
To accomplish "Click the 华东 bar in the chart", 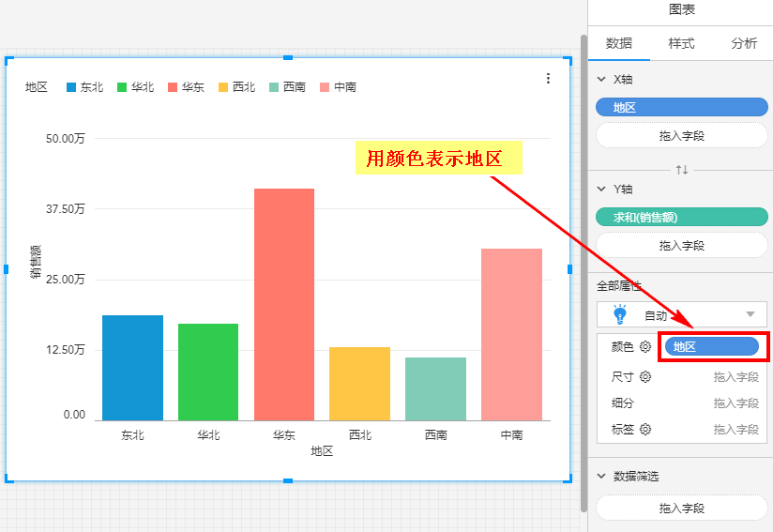I will 284,304.
